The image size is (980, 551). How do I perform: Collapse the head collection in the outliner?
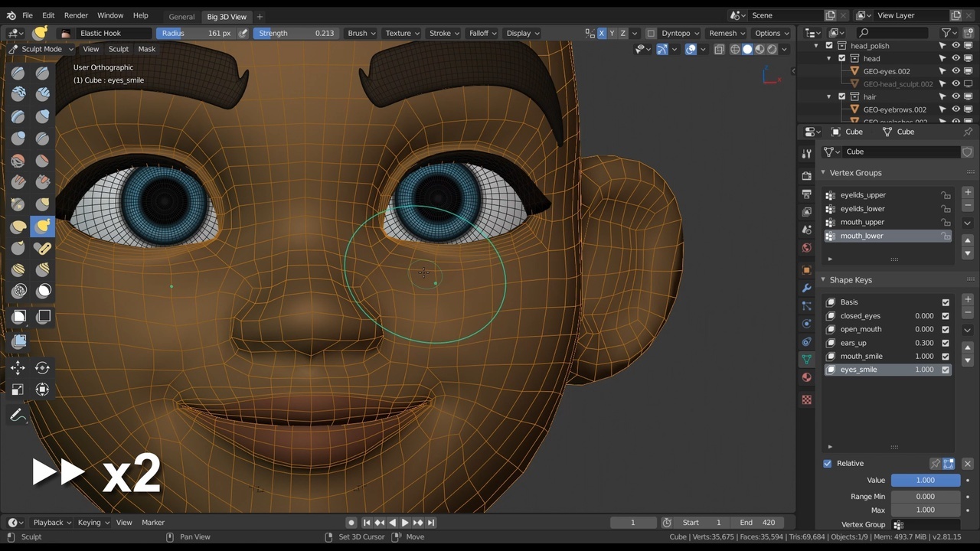pos(829,58)
